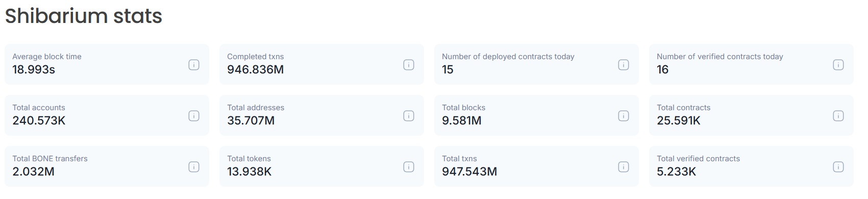
Task: Click the Total blocks info icon
Action: point(624,116)
